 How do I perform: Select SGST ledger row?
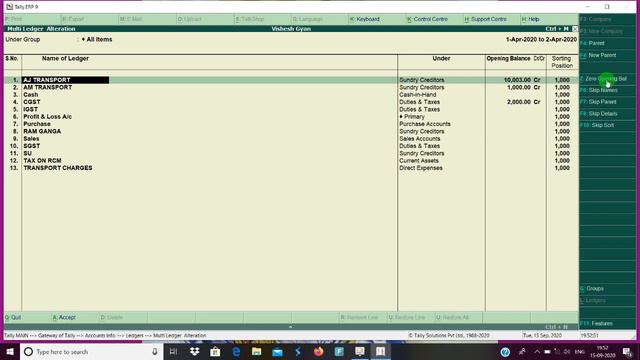[x=32, y=146]
